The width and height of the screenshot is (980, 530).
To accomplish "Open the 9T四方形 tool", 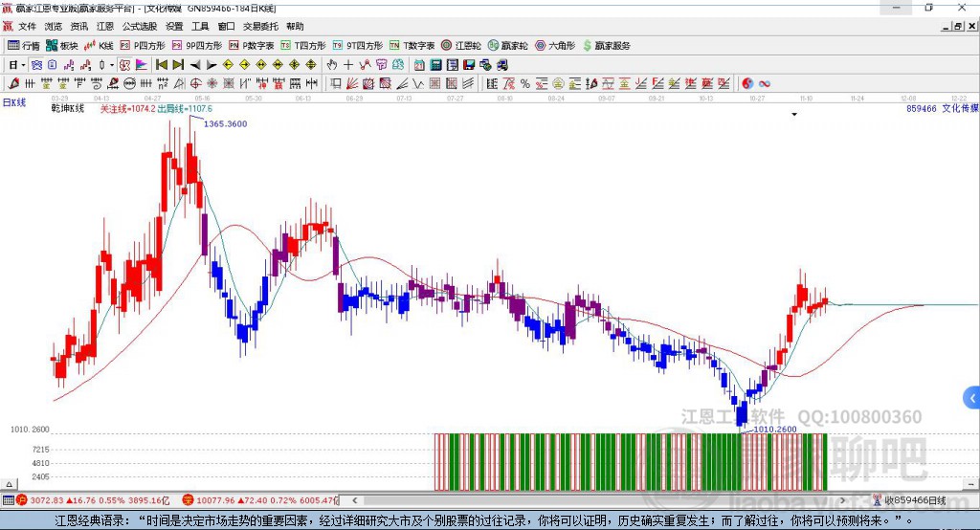I will pos(358,46).
